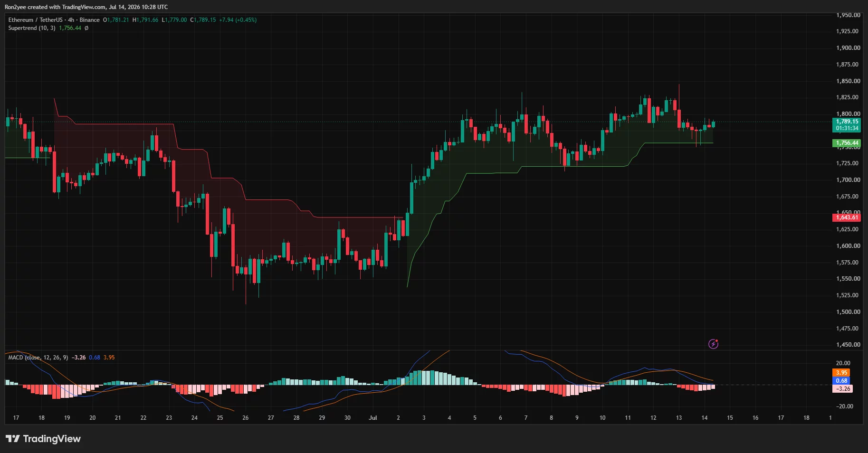Click the 1,725.00 price axis level

848,163
